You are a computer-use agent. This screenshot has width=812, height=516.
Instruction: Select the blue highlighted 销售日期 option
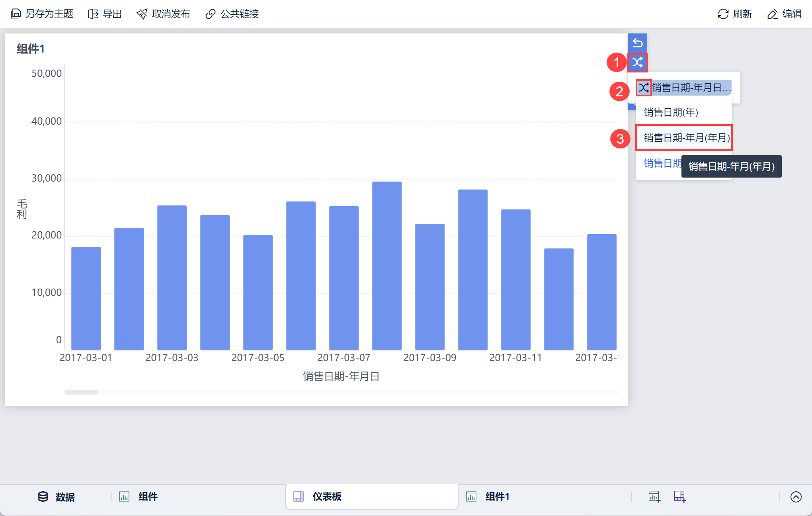pyautogui.click(x=662, y=163)
